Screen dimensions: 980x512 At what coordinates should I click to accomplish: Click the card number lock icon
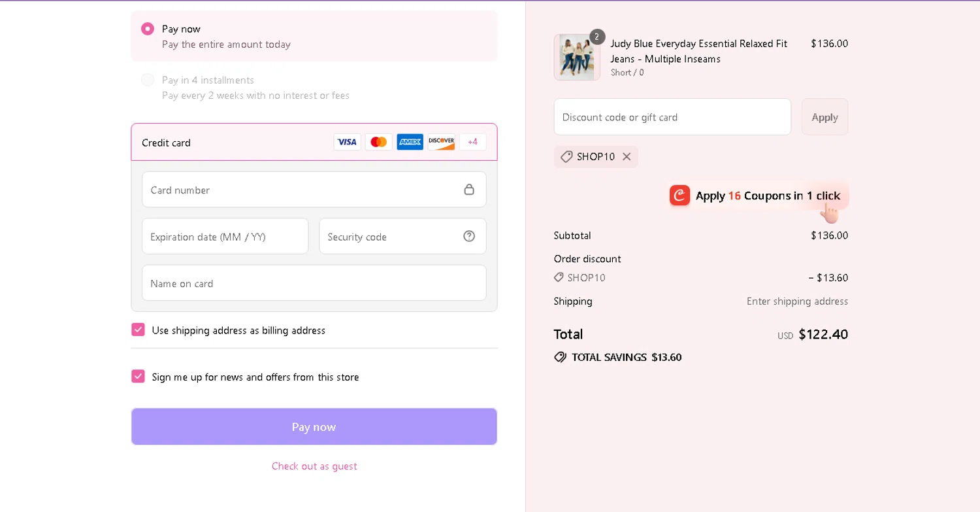coord(469,190)
